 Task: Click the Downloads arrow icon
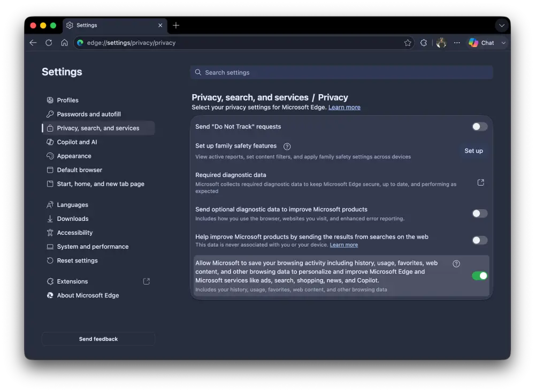(50, 219)
